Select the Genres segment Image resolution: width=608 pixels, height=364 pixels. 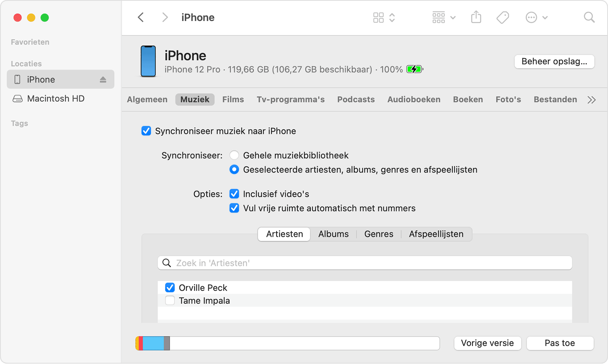point(379,234)
